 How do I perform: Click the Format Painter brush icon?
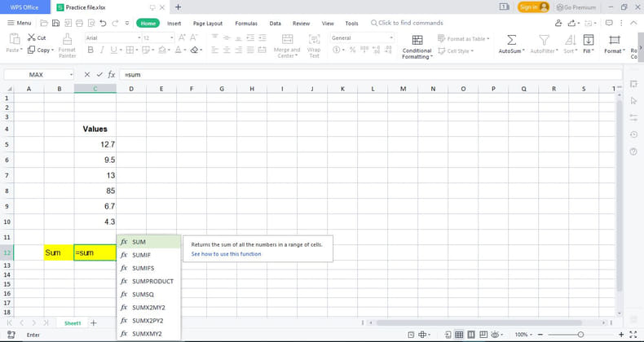67,38
